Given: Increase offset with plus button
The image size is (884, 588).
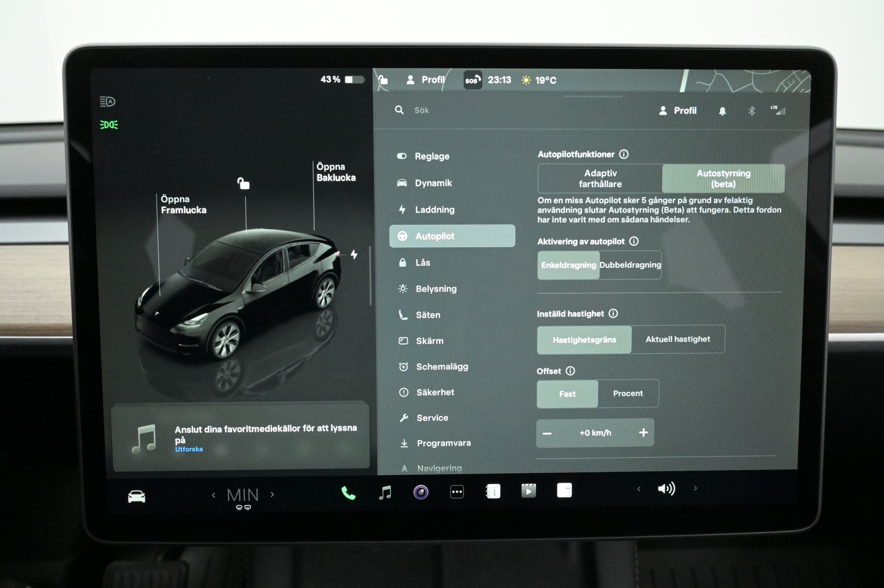Looking at the screenshot, I should [644, 432].
